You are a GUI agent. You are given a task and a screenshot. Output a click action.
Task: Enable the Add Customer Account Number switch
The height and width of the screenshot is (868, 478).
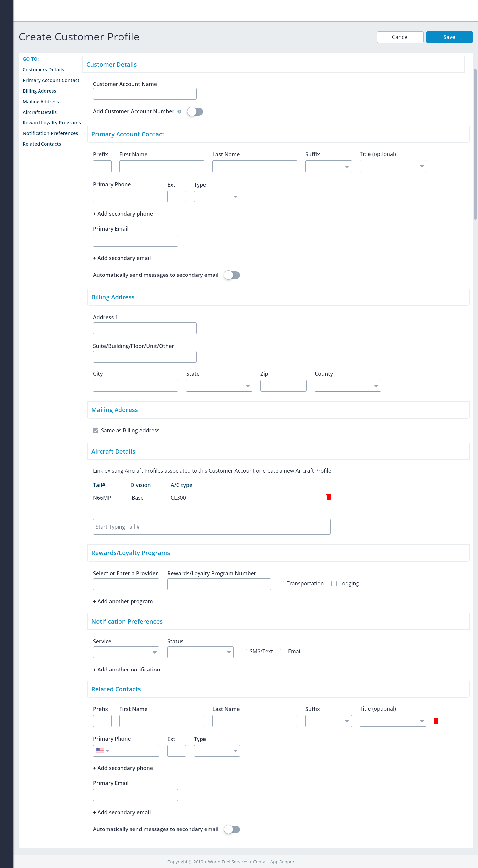[x=195, y=112]
